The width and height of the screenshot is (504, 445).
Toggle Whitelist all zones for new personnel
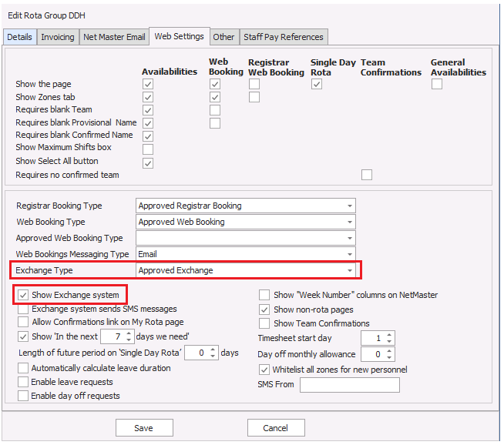[264, 370]
